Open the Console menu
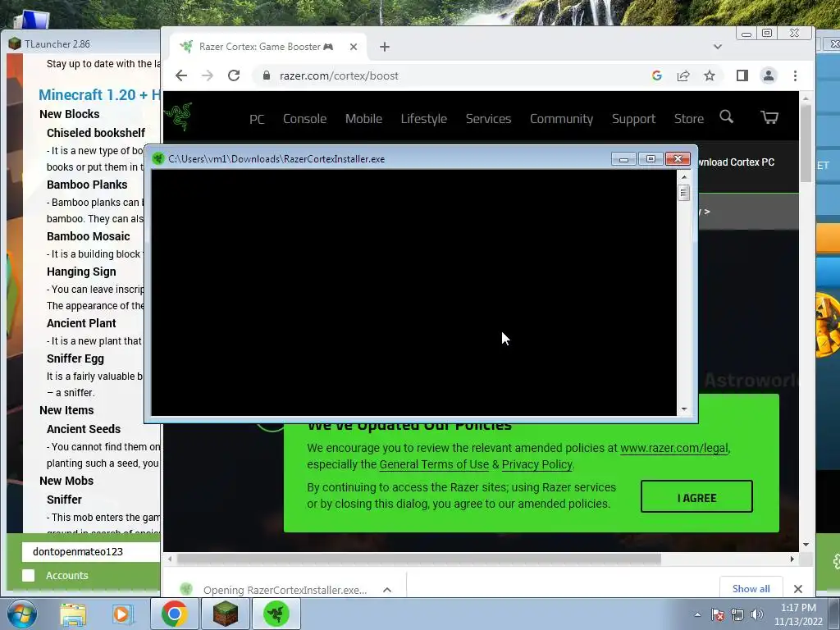 304,119
